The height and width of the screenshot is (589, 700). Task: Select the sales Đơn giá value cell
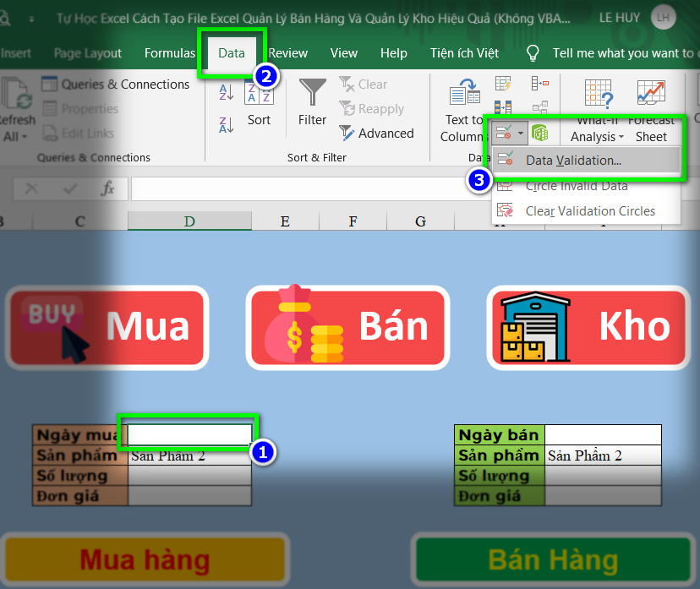(x=603, y=496)
